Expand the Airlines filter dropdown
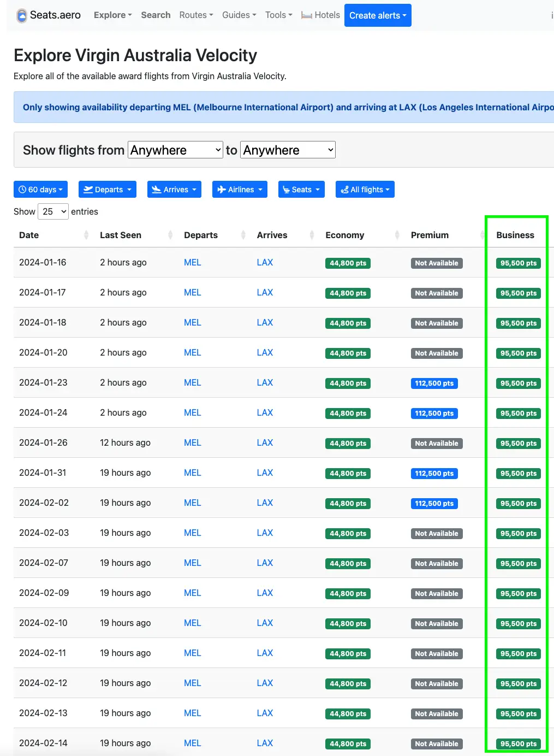 240,190
